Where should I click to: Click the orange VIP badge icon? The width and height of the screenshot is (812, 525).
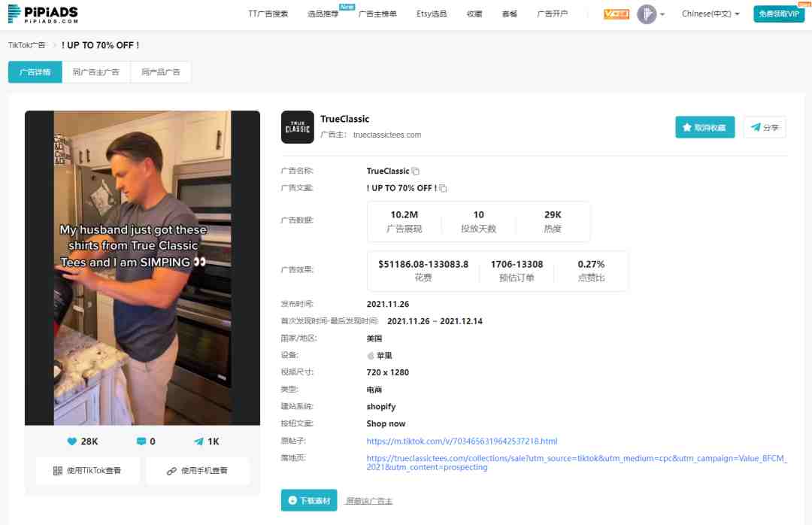point(617,14)
